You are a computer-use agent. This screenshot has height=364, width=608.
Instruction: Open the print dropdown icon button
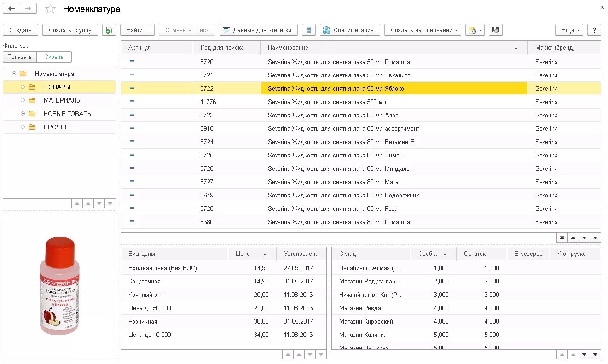(x=475, y=30)
